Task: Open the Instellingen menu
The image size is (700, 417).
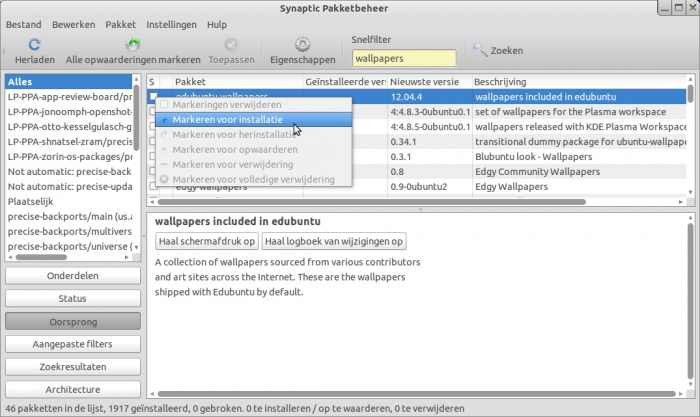Action: click(x=171, y=25)
